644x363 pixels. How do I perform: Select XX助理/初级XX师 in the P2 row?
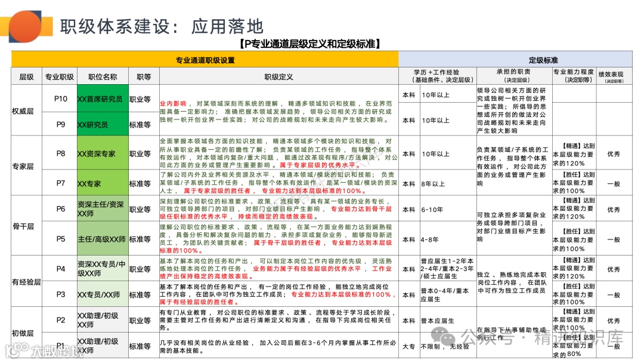[x=103, y=320]
